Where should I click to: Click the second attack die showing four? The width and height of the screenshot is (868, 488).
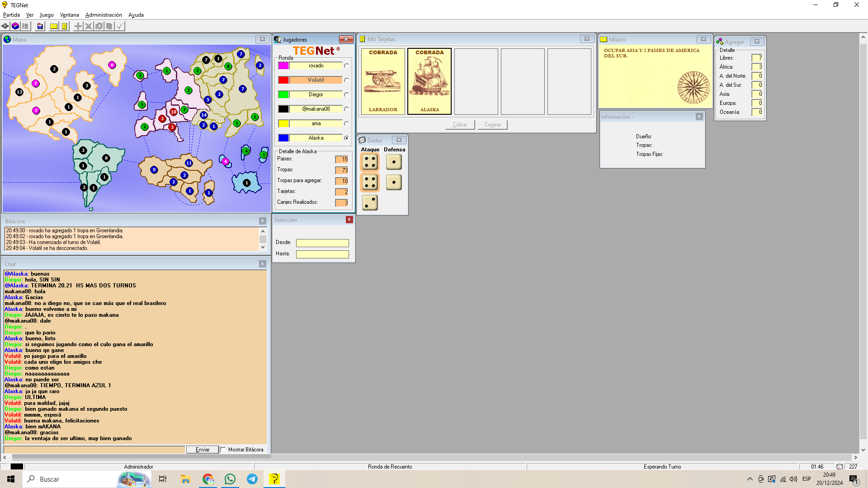(x=370, y=183)
